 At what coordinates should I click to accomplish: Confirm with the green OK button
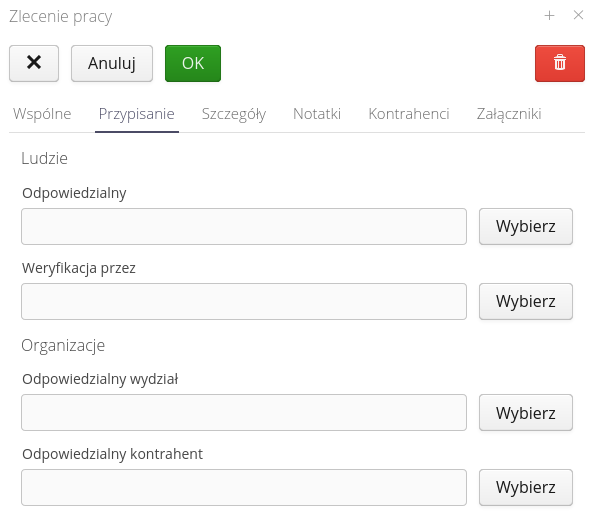click(x=193, y=63)
